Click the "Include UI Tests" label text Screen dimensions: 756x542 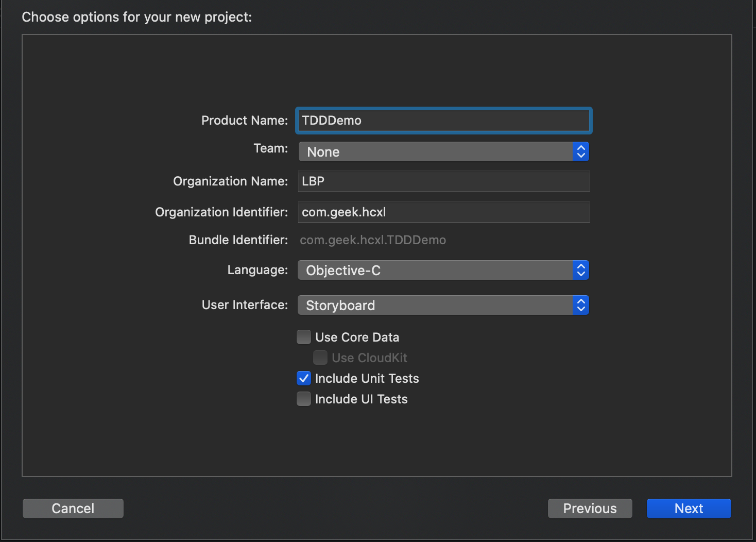point(361,399)
